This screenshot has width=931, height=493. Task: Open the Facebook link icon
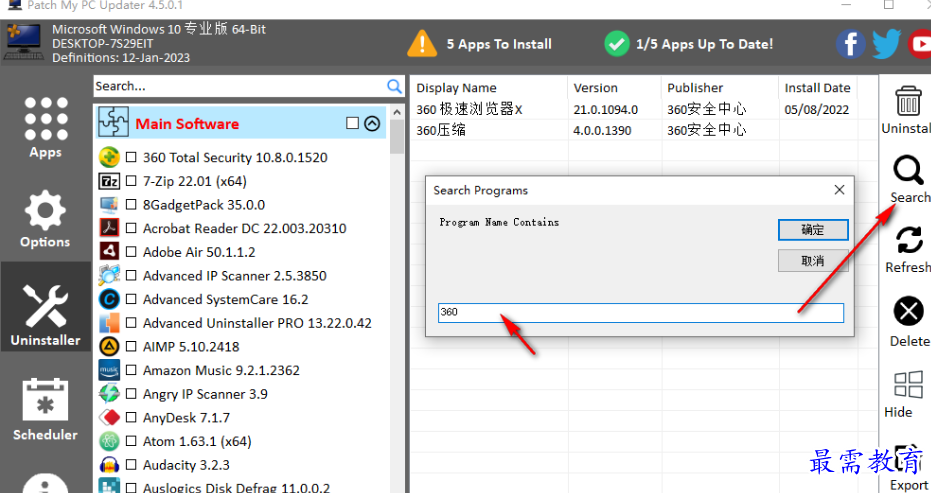[x=850, y=44]
